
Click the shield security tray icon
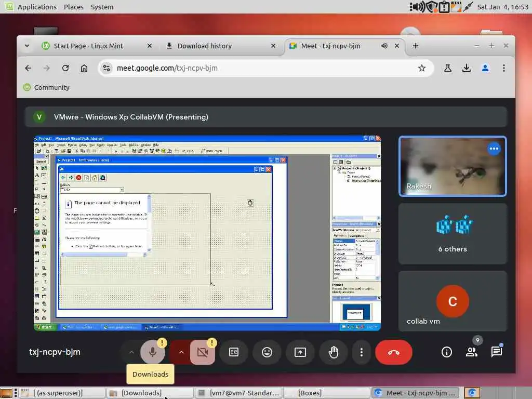[431, 7]
